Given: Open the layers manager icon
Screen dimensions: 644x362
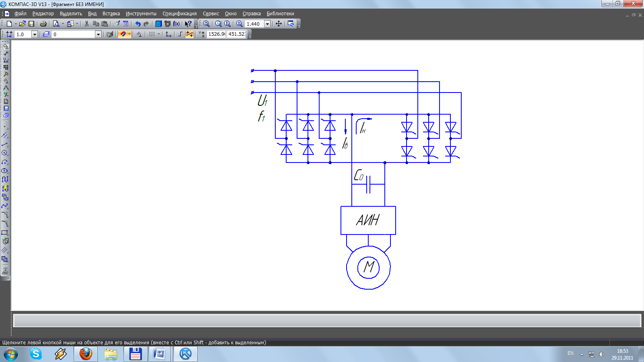Looking at the screenshot, I should tap(46, 34).
